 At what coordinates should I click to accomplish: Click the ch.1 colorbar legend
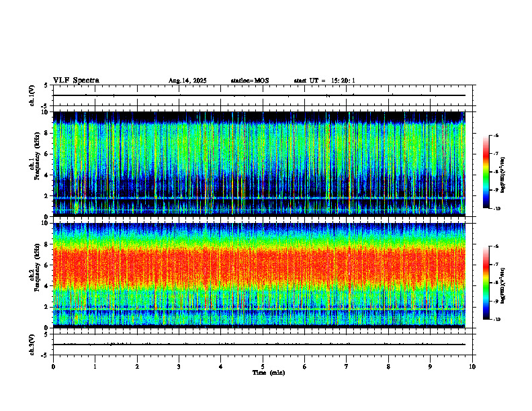click(486, 172)
